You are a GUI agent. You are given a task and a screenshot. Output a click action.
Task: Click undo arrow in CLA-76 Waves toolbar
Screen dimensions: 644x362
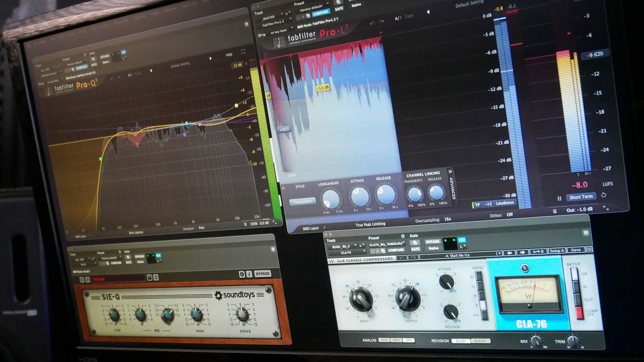pos(401,258)
